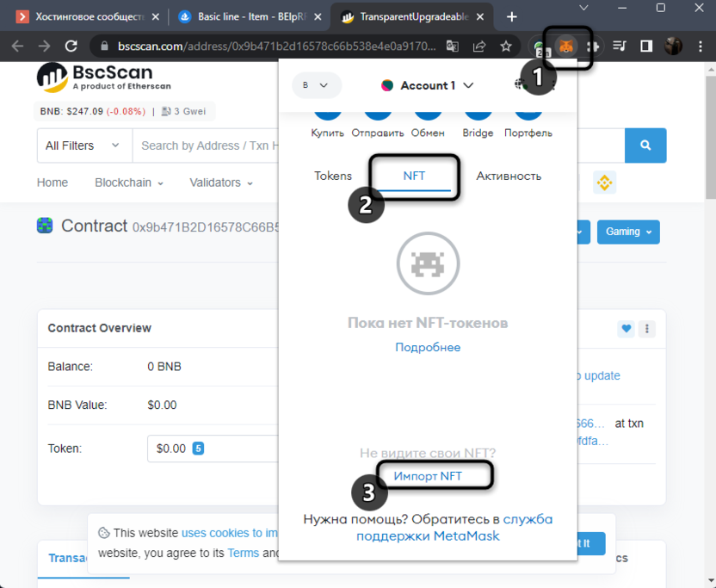This screenshot has width=716, height=588.
Task: Click the Binance diamond icon in navbar
Action: pyautogui.click(x=605, y=183)
